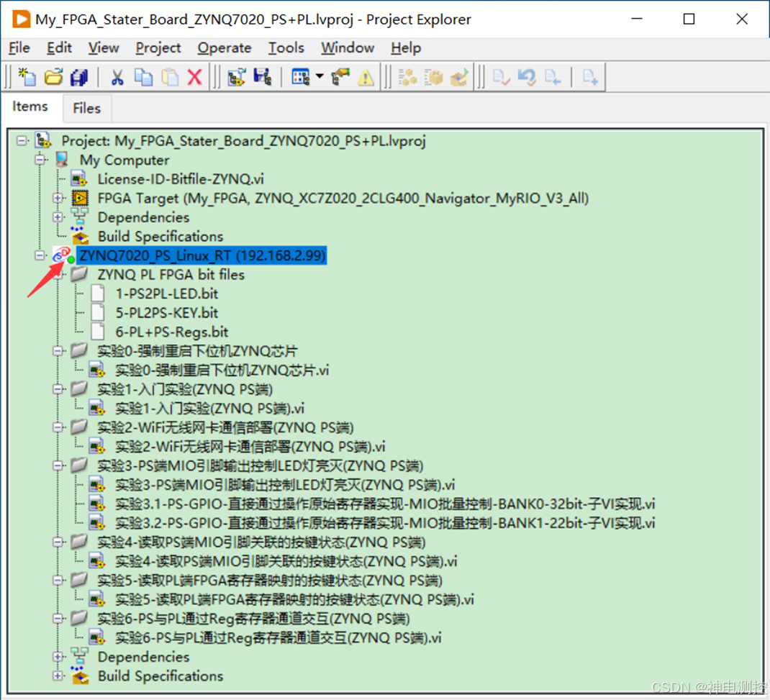Viewport: 770px width, 700px height.
Task: Select 实验3.1-PS-GPIO BANK0-32bit VI
Action: click(384, 504)
